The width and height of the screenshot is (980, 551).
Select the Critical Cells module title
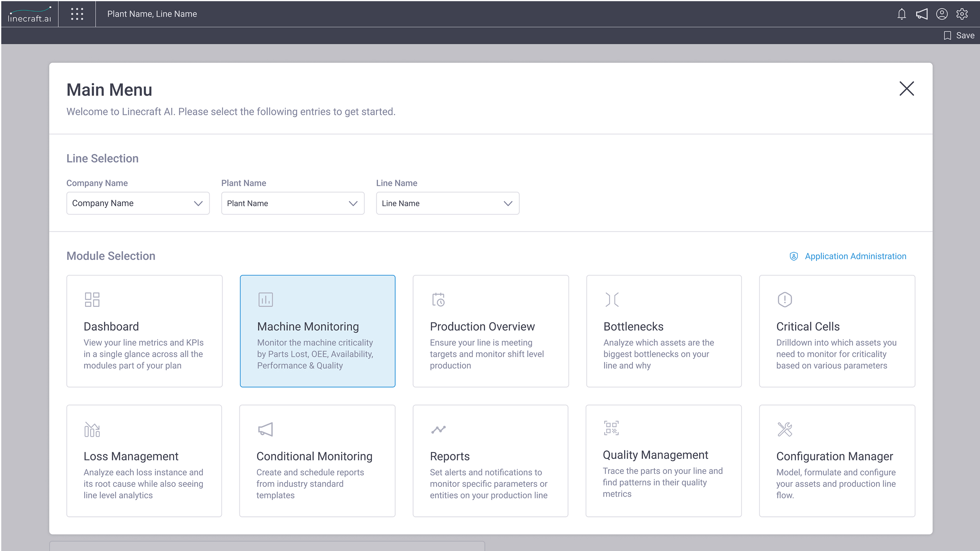808,326
